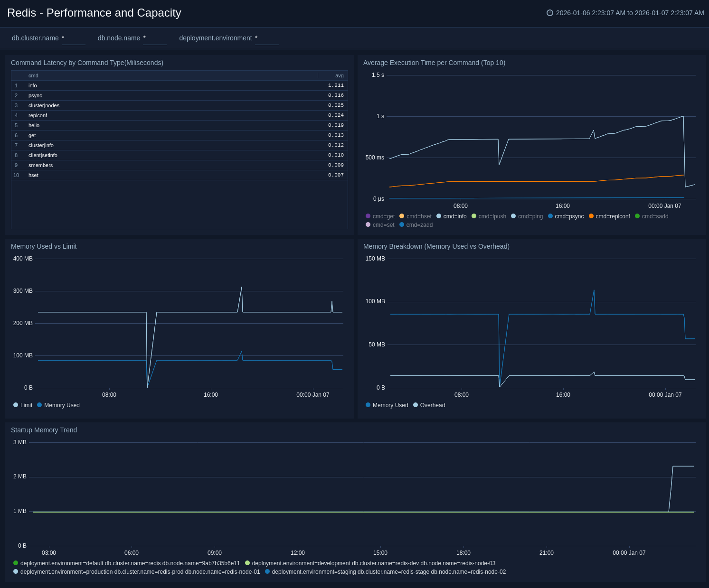Open the db.cluster.name filter dropdown
Image resolution: width=709 pixels, height=588 pixels.
click(x=73, y=38)
